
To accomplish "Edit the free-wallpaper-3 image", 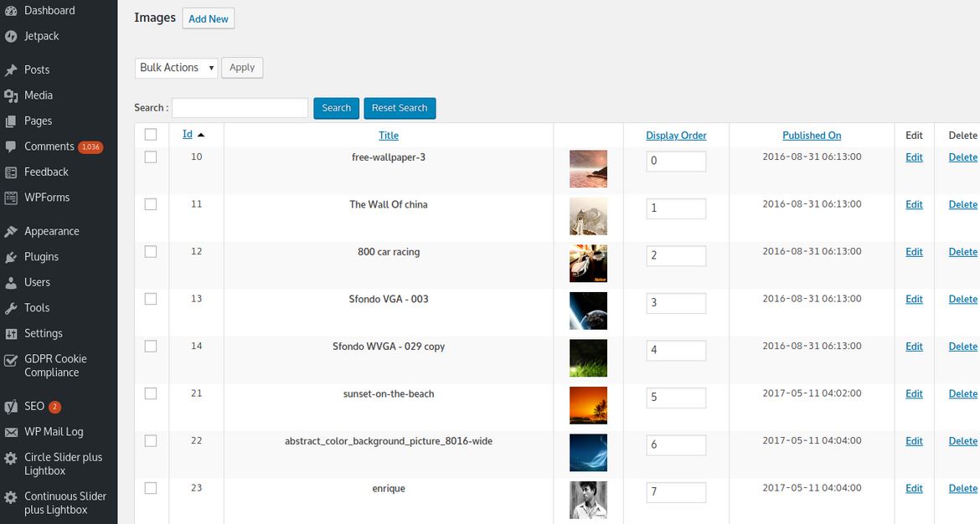I will (914, 157).
